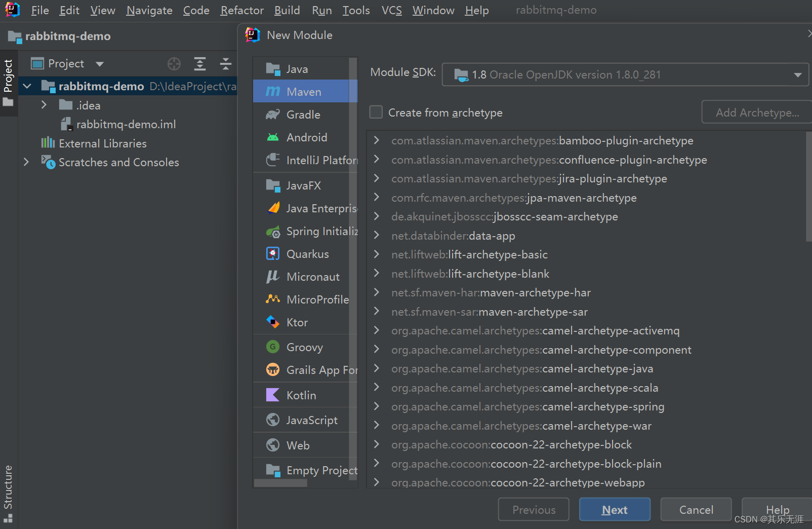Choose the Micronaut mu icon
This screenshot has width=812, height=529.
click(x=273, y=277)
